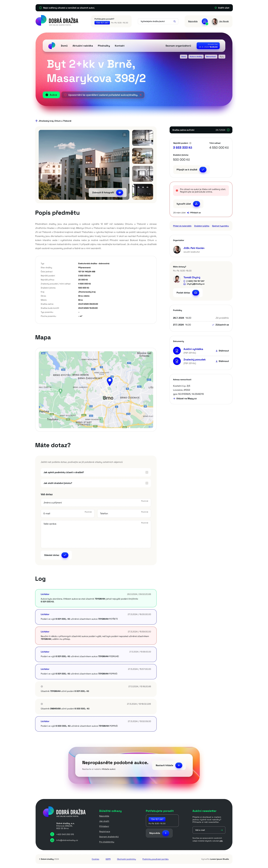Click envelope icon on Poslat dotaz button

196,293
